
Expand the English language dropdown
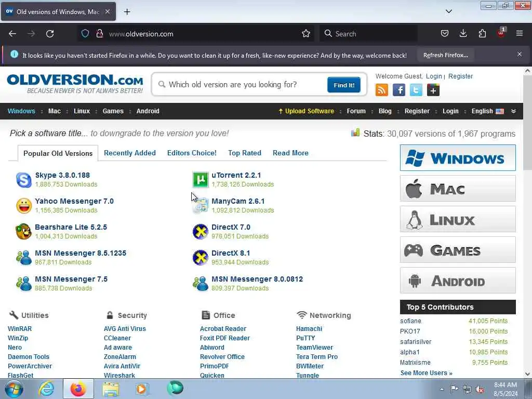487,111
